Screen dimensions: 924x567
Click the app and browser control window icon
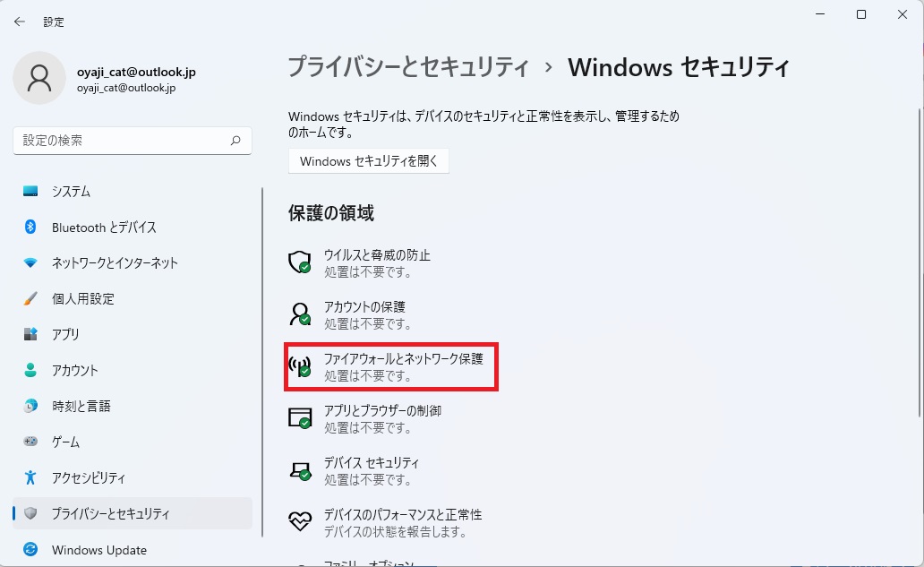pos(300,418)
